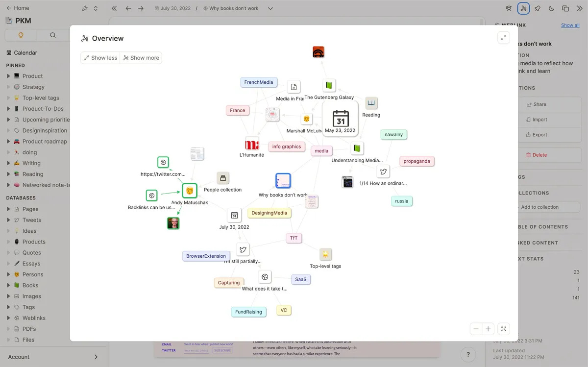
Task: Click the twitter.com weblink node
Action: 163,162
